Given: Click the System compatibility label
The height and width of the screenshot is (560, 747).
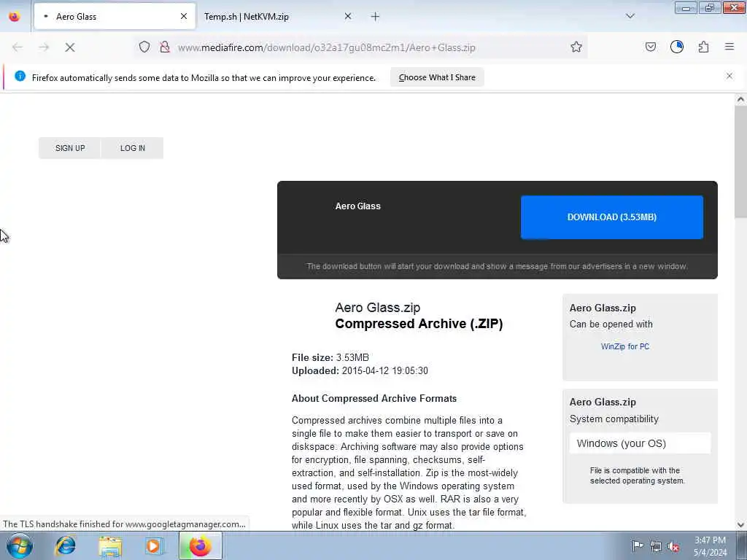Looking at the screenshot, I should (614, 419).
